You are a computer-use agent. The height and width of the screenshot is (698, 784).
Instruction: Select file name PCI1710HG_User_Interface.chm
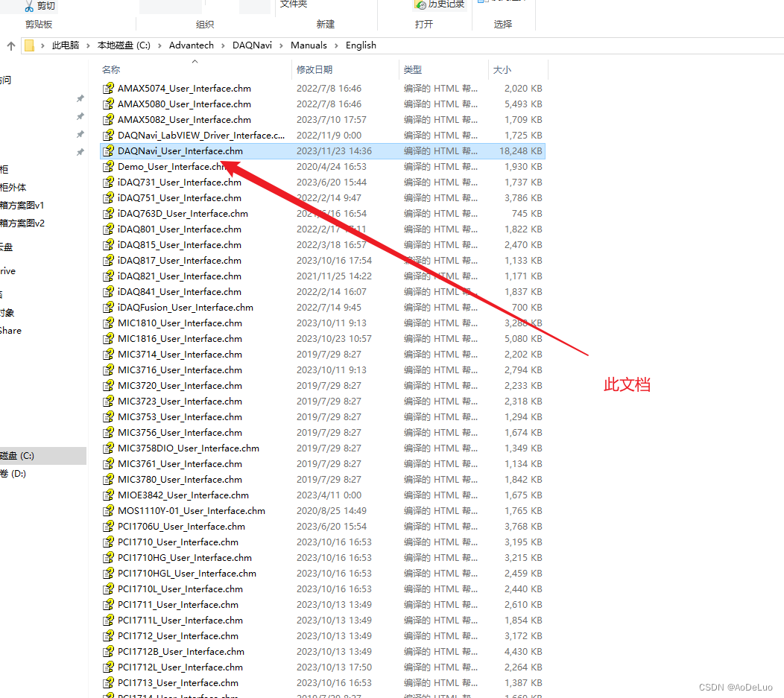click(x=185, y=558)
